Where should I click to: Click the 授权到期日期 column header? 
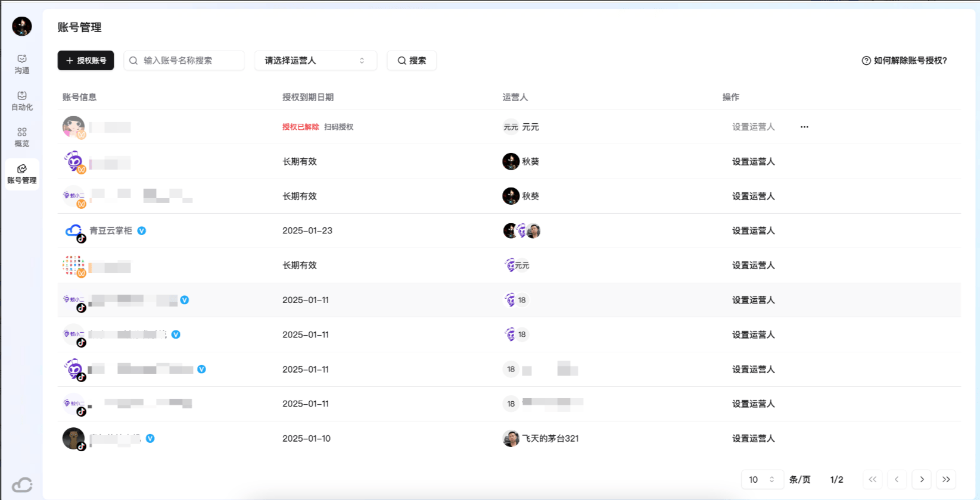point(308,97)
